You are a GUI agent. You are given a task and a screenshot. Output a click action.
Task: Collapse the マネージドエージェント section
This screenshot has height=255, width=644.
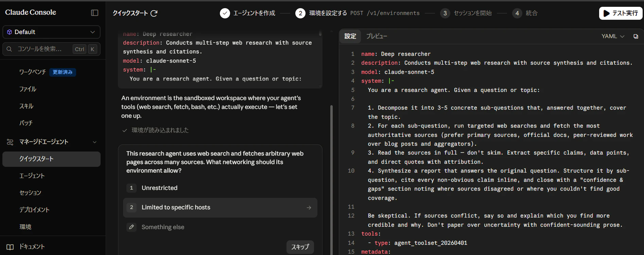(x=94, y=142)
